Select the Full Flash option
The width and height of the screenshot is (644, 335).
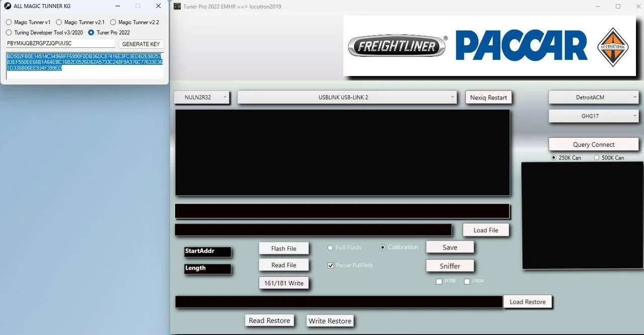click(330, 247)
